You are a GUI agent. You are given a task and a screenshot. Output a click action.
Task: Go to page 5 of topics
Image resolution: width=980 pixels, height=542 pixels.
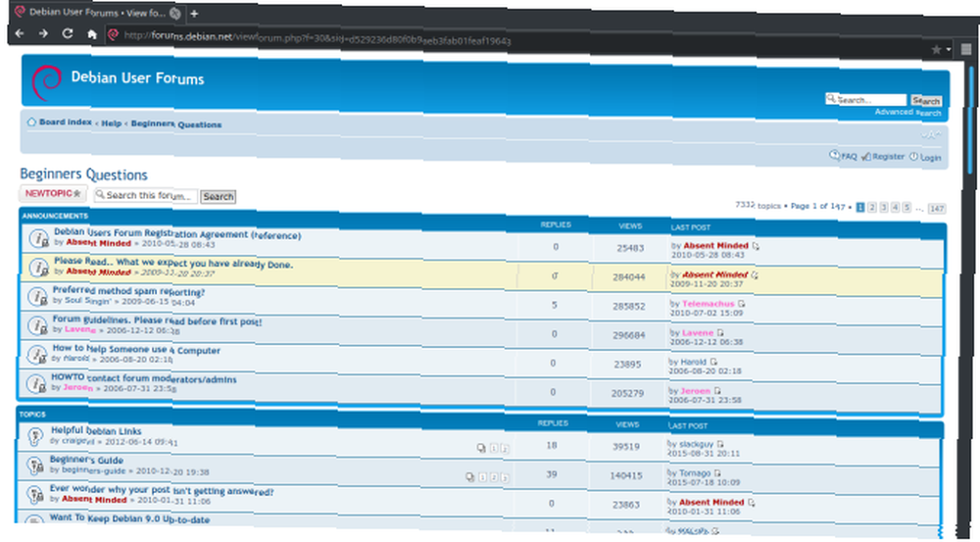[906, 207]
